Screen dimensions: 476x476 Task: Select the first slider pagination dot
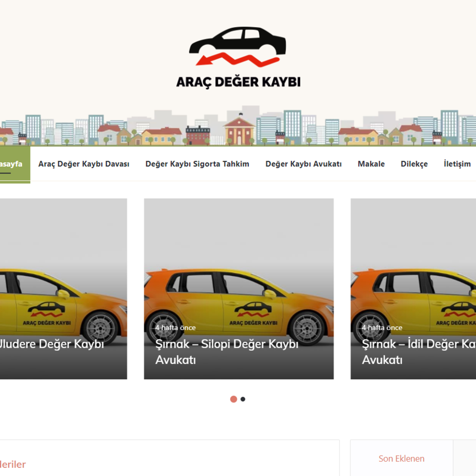click(233, 399)
